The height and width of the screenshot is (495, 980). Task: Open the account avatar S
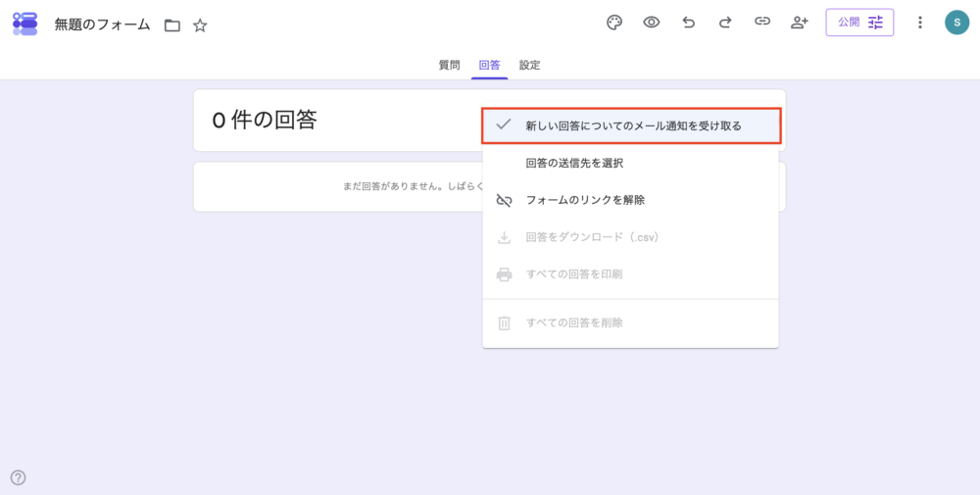click(956, 23)
